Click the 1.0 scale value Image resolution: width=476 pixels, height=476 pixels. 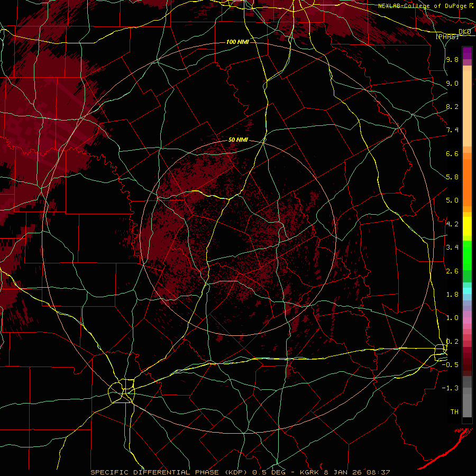pos(452,318)
